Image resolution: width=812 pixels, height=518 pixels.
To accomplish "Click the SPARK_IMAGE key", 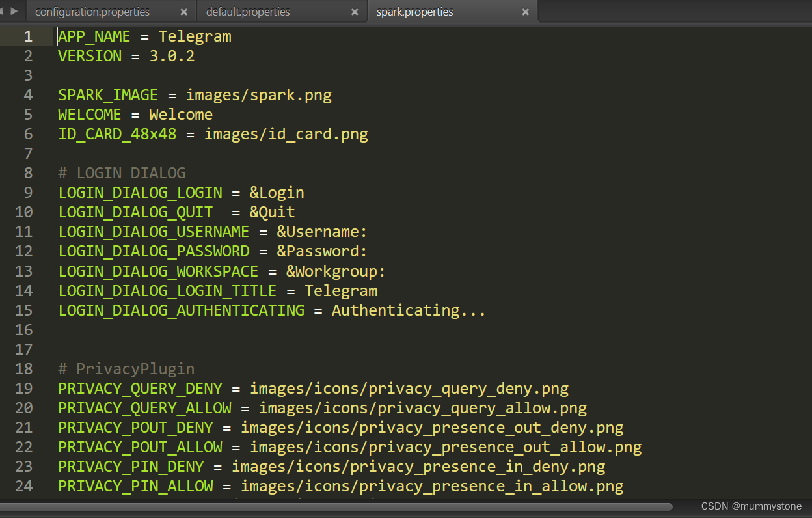I will [108, 95].
